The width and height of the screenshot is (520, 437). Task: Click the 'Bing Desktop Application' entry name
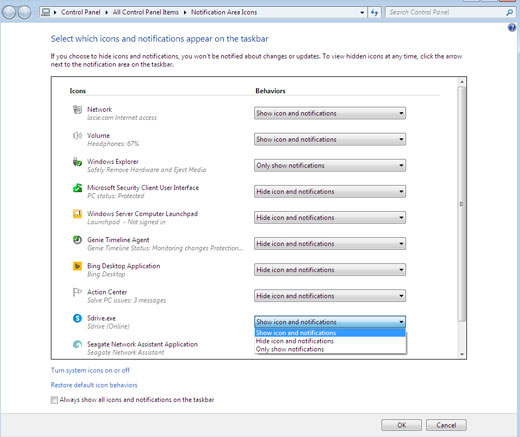click(x=124, y=266)
